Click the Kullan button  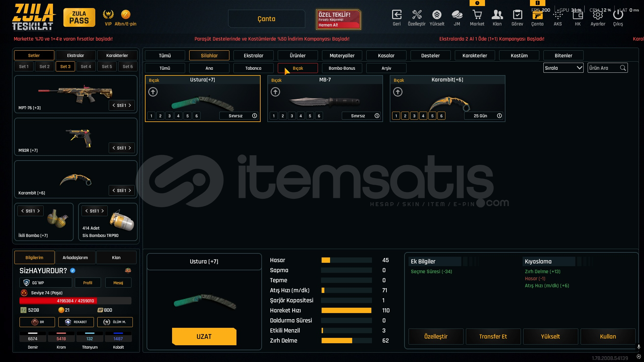coord(608,337)
